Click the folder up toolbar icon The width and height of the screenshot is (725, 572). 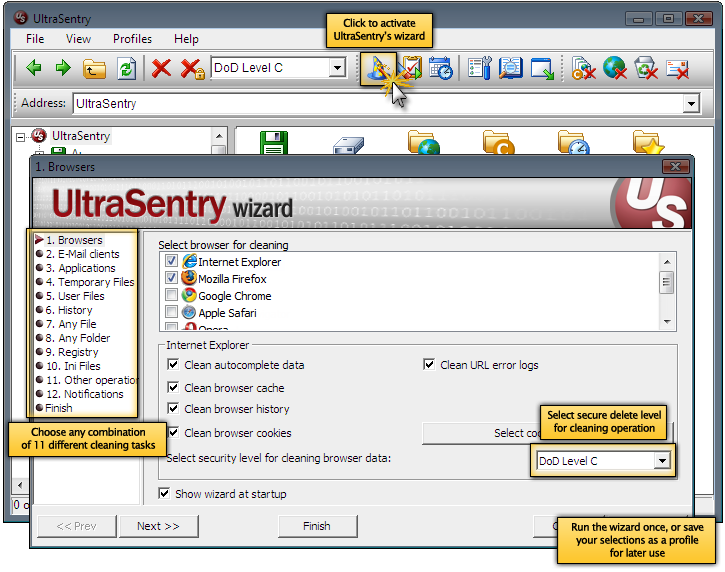point(94,69)
